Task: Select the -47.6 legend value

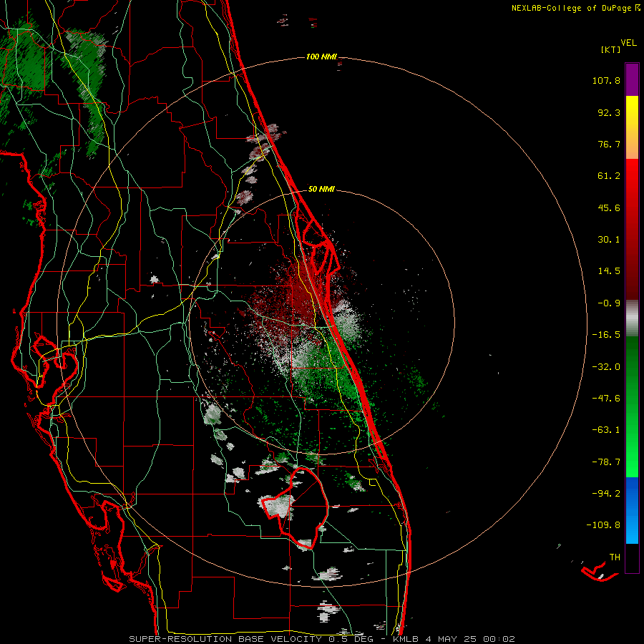Action: [606, 399]
